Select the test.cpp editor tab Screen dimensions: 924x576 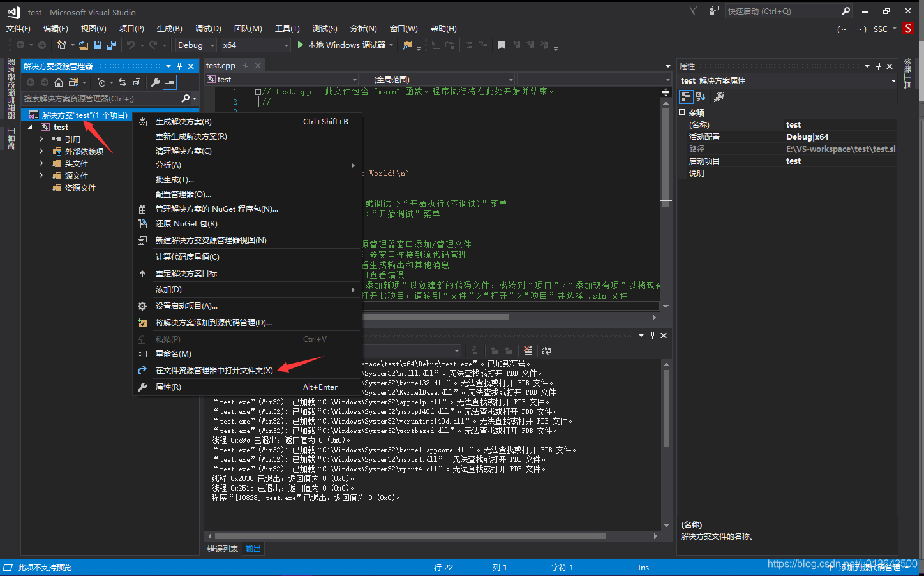221,66
